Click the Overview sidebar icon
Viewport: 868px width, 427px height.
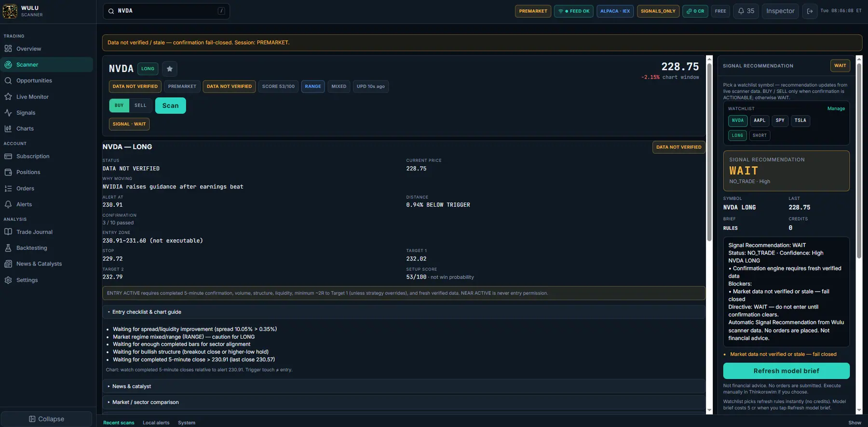(x=8, y=49)
